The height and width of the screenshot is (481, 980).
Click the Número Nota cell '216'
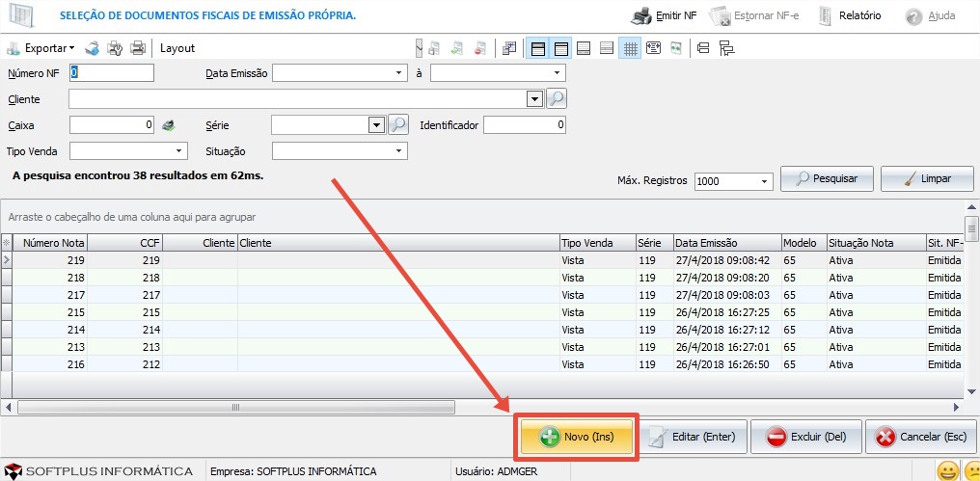[50, 364]
